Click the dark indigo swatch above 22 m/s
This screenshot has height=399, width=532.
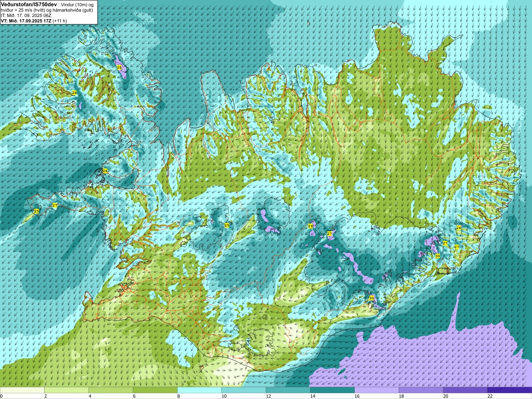510,390
